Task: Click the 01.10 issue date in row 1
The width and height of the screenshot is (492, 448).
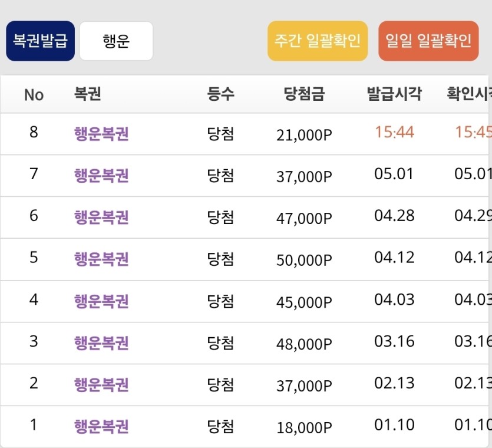Action: click(394, 425)
